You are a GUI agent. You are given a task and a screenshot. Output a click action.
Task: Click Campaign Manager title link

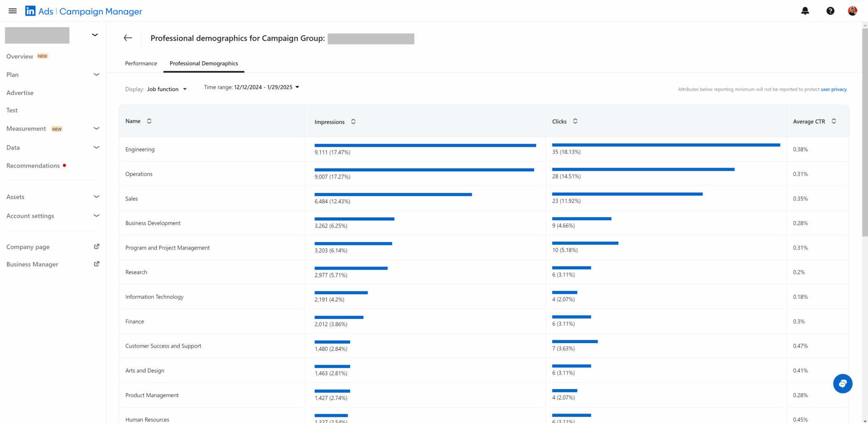pos(100,11)
